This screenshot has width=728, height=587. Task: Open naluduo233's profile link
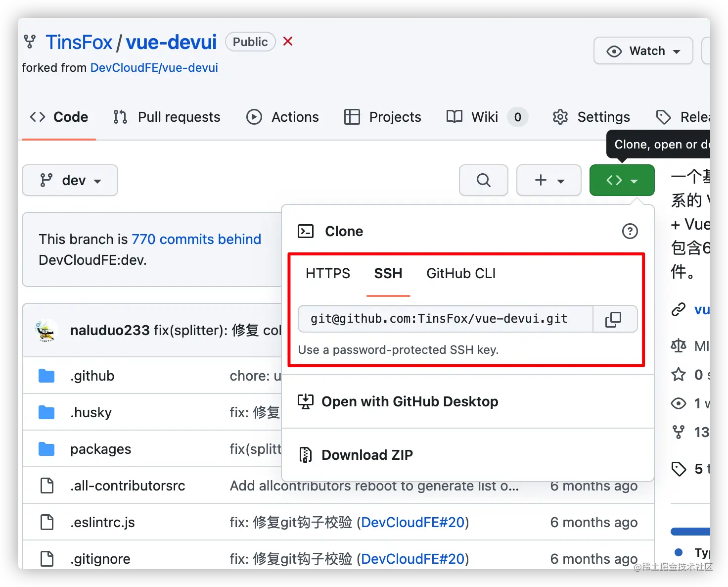(x=110, y=330)
